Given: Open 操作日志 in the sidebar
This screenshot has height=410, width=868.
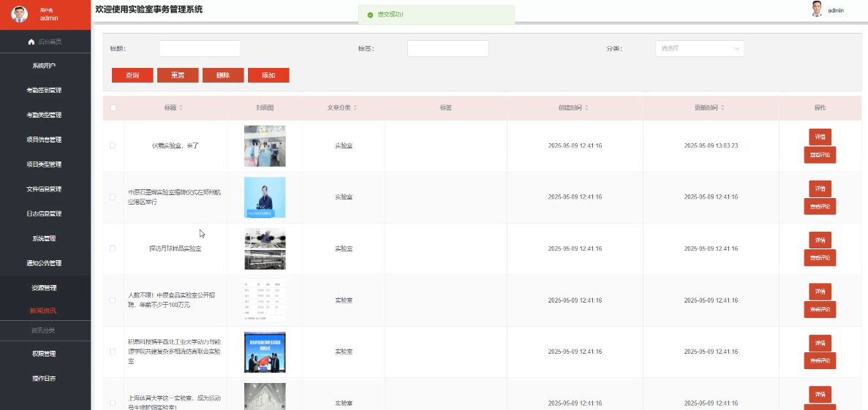Looking at the screenshot, I should click(44, 379).
